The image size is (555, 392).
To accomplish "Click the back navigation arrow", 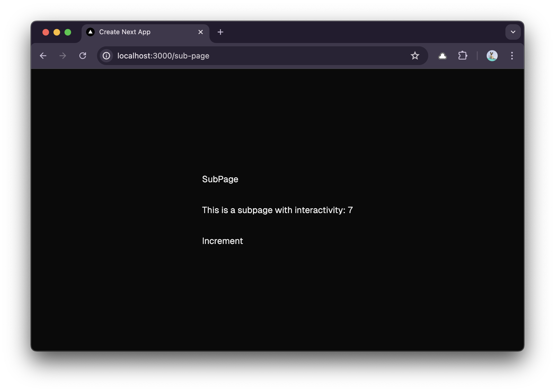I will click(x=43, y=56).
